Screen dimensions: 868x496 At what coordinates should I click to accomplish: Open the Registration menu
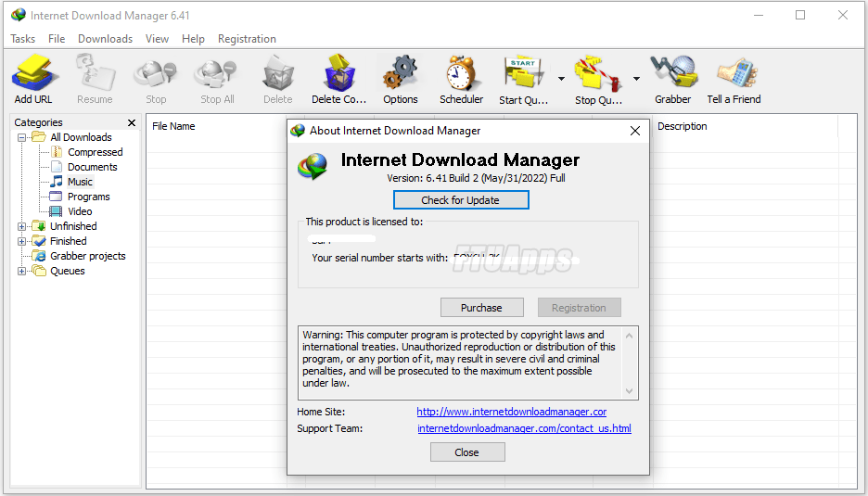point(247,39)
